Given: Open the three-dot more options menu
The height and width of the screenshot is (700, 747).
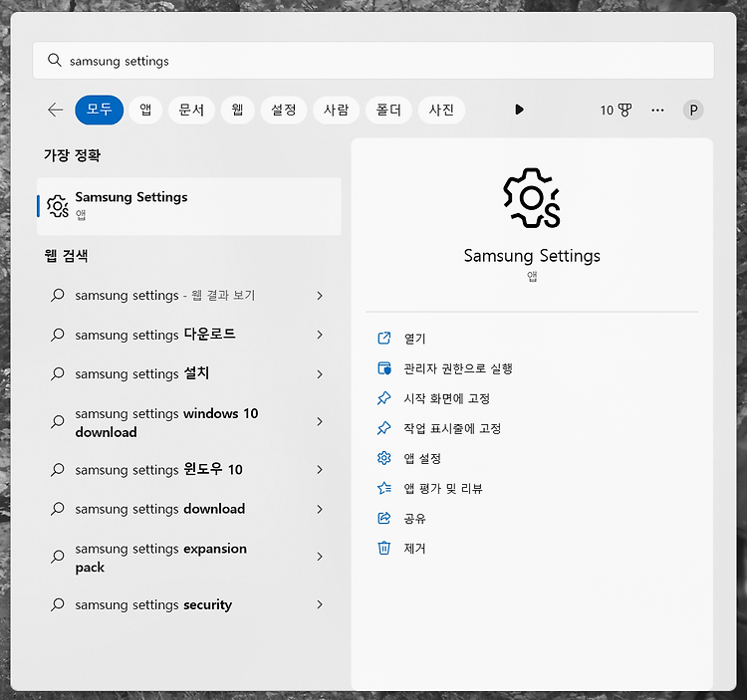Looking at the screenshot, I should [x=657, y=110].
